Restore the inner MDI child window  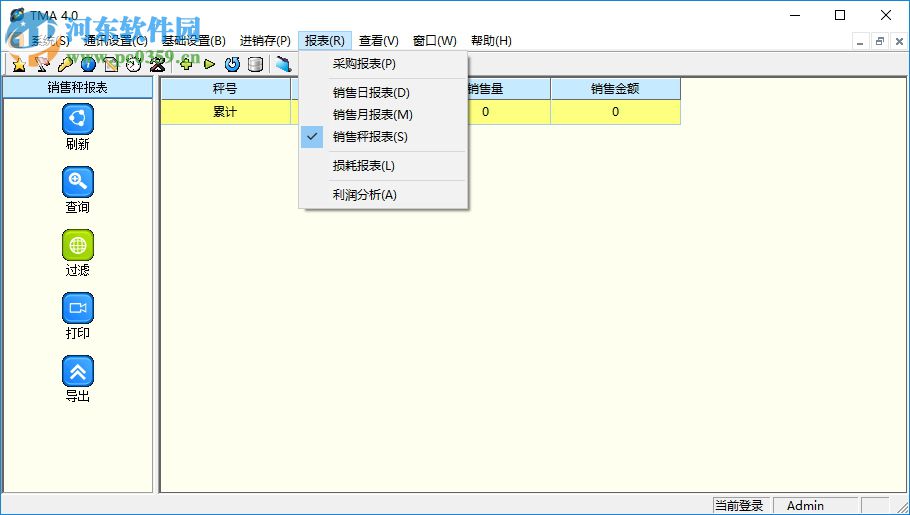pyautogui.click(x=880, y=42)
